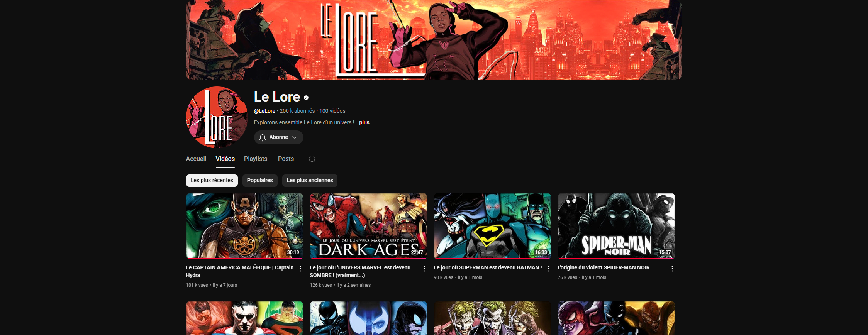Open the partially visible three Jokers thumbnail
The image size is (868, 335).
point(492,318)
